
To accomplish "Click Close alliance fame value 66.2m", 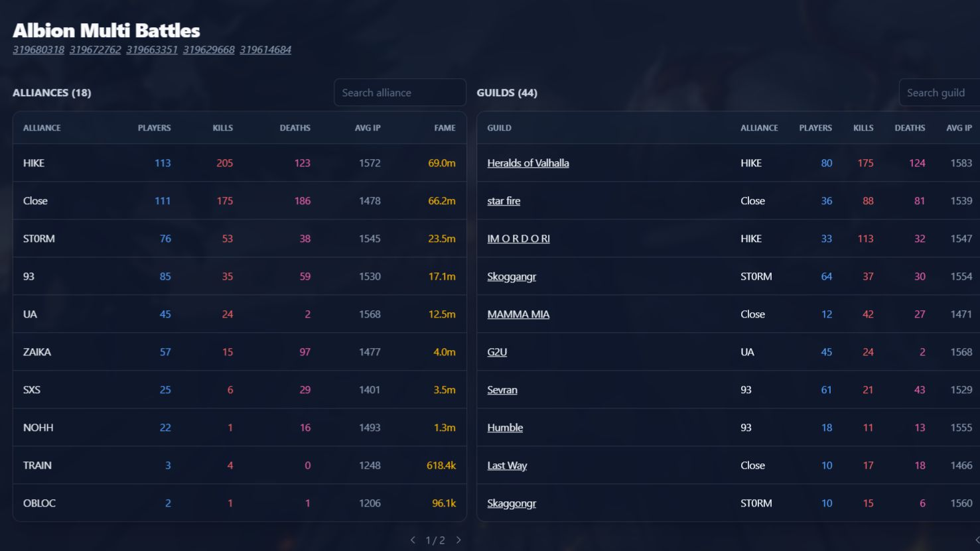I will (x=442, y=201).
